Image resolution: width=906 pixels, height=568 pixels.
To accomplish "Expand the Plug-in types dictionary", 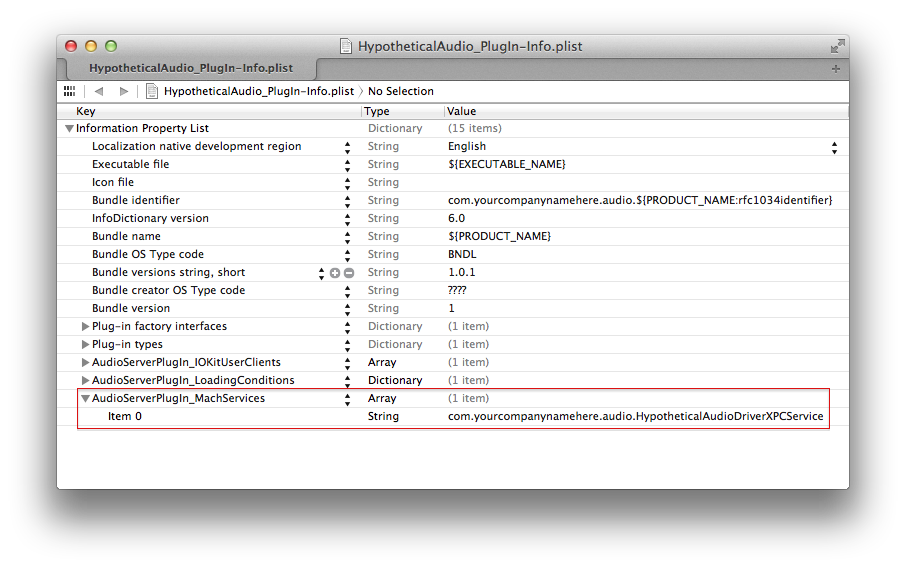I will [x=85, y=345].
